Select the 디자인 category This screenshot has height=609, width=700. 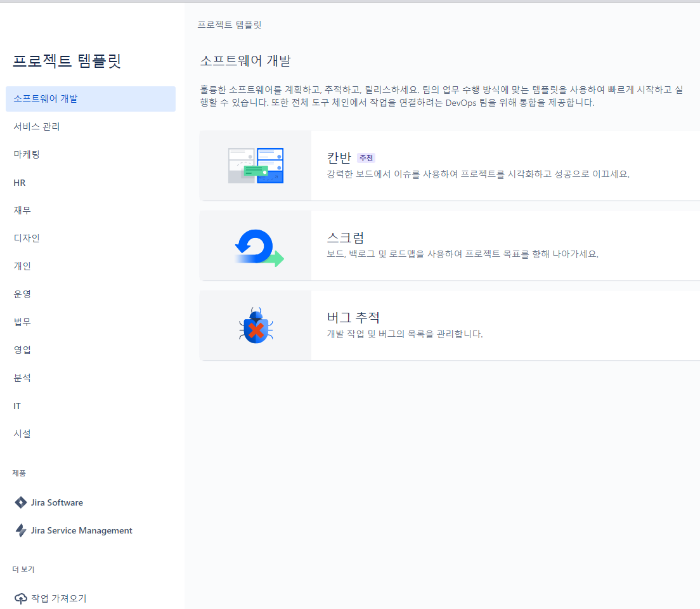pos(27,238)
